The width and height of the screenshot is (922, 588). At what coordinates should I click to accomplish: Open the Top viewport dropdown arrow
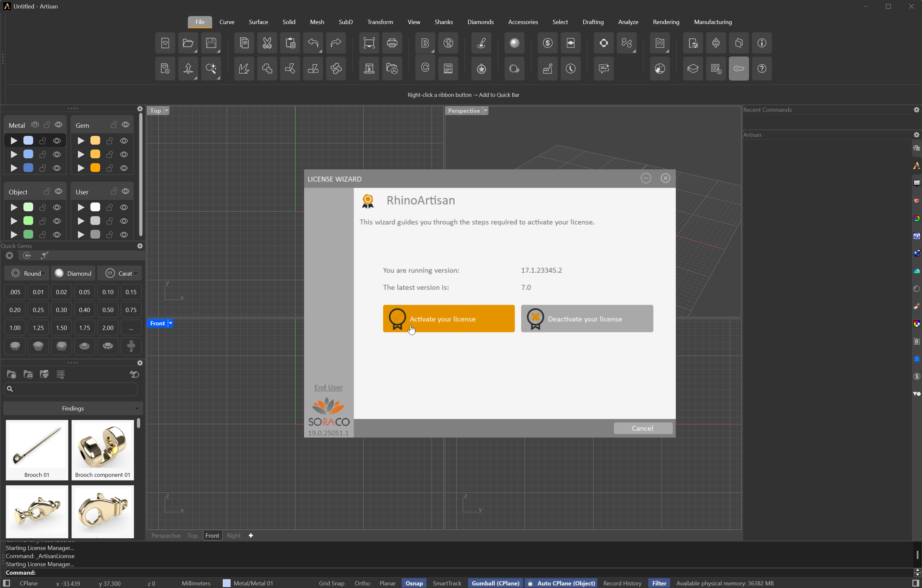(x=167, y=111)
